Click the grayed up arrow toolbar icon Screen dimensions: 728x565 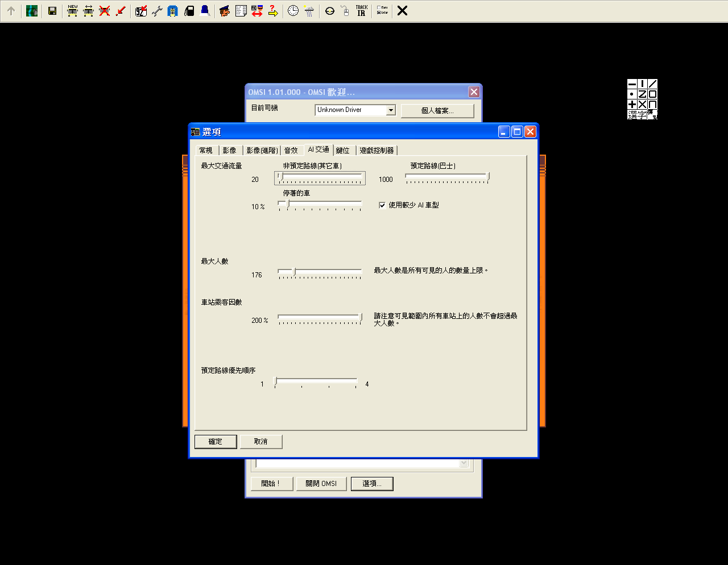tap(11, 11)
